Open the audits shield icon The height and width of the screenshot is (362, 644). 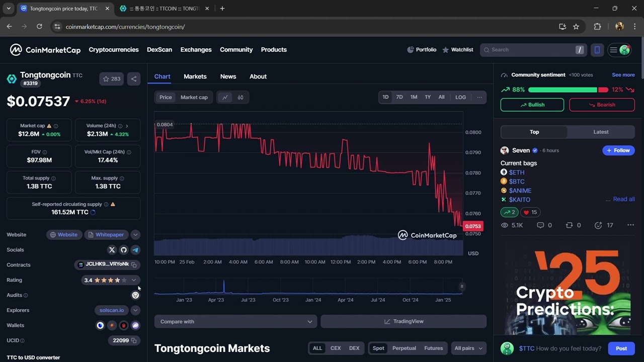click(x=135, y=295)
